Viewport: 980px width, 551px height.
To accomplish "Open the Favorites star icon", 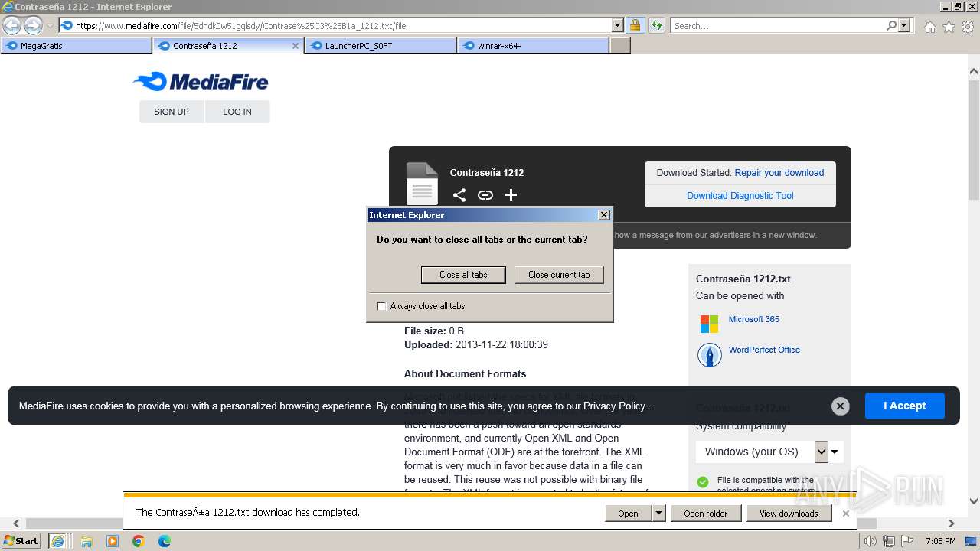I will pyautogui.click(x=949, y=27).
